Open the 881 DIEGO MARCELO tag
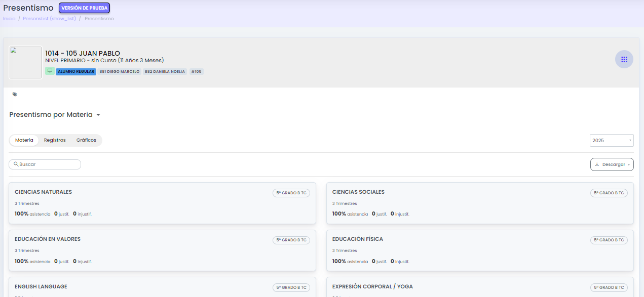The image size is (644, 297). tap(120, 71)
